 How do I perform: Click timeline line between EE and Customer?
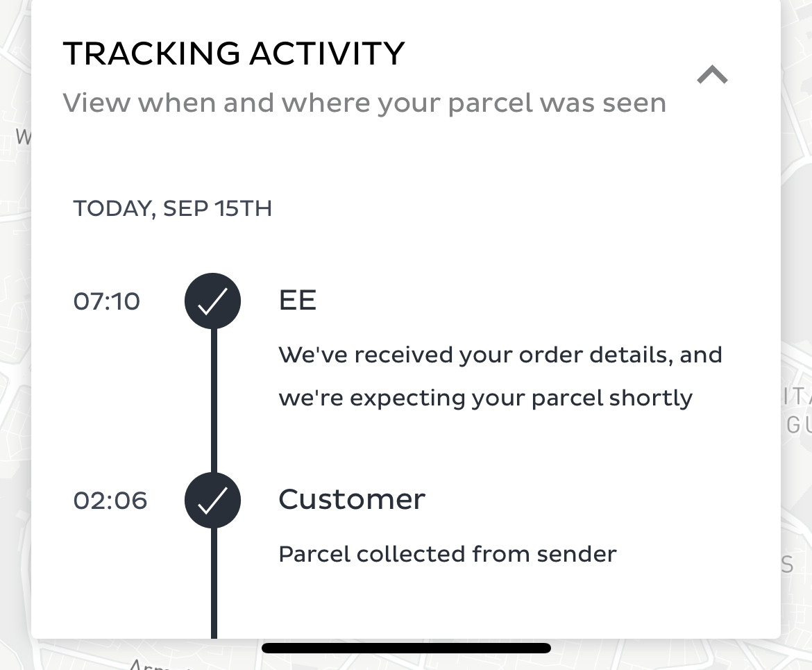coord(214,401)
